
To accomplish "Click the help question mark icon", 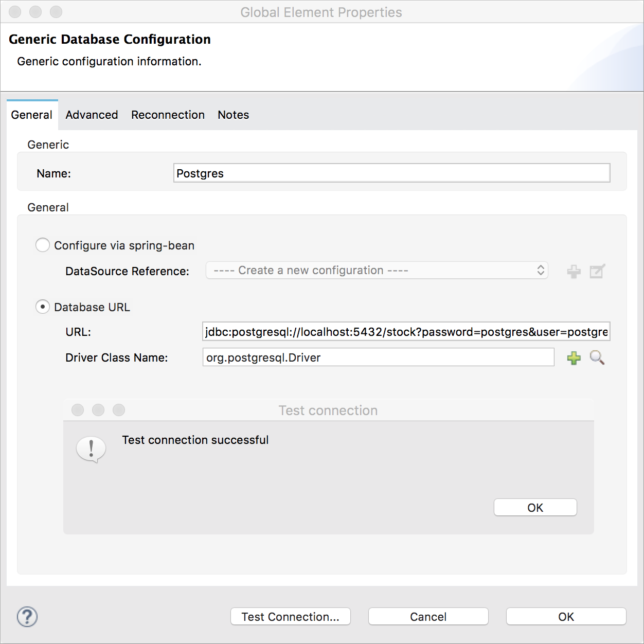I will 27,617.
